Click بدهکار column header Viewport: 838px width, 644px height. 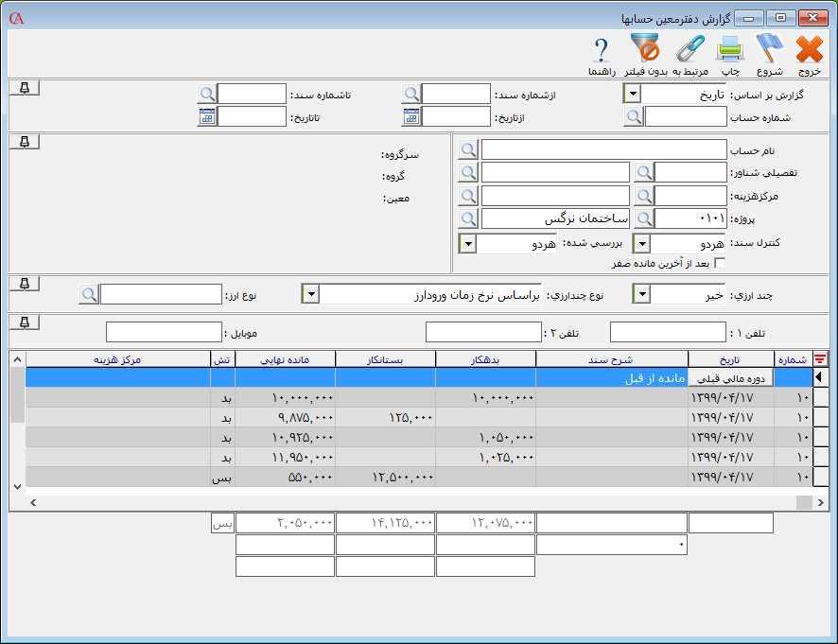pos(485,358)
